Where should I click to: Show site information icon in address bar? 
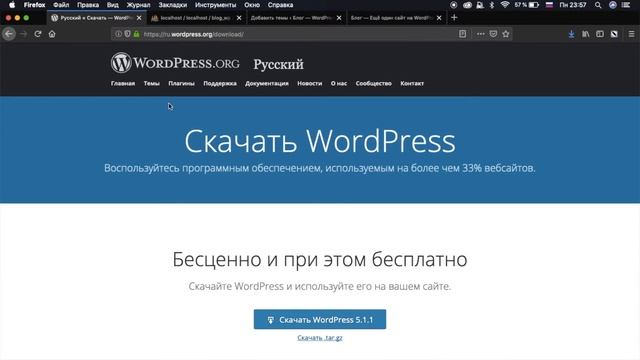click(118, 34)
